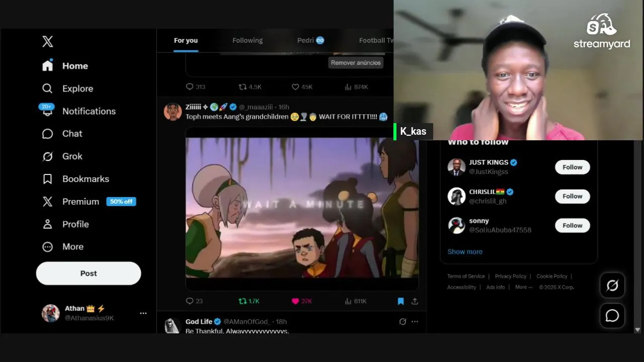Open Ads info footer link
This screenshot has height=362, width=644.
[x=496, y=287]
